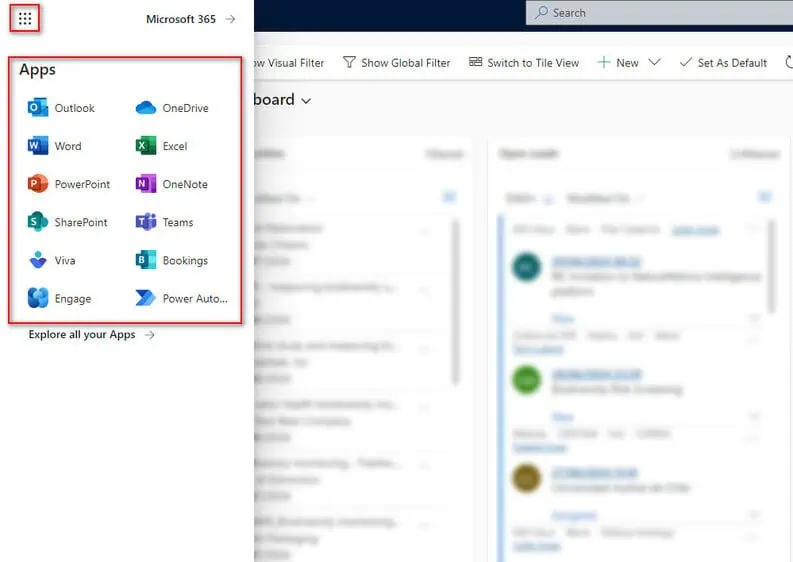Click Set As Default
Viewport: 793px width, 562px height.
723,63
